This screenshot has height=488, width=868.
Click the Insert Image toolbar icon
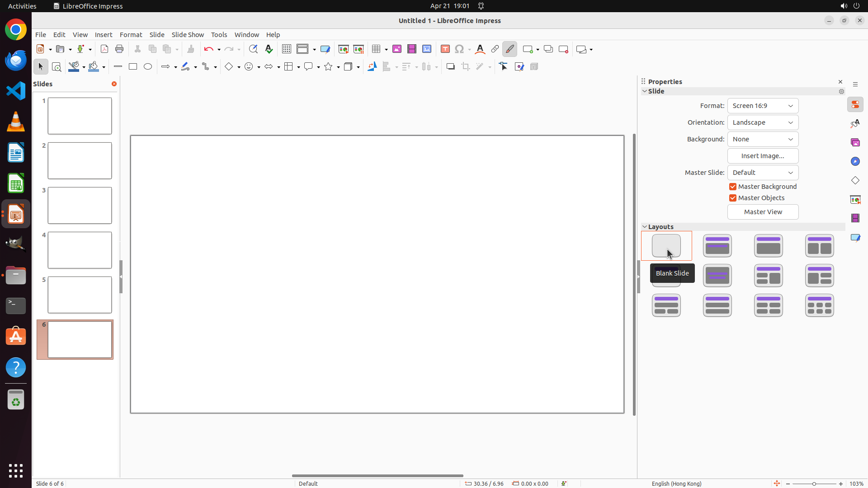click(x=397, y=49)
